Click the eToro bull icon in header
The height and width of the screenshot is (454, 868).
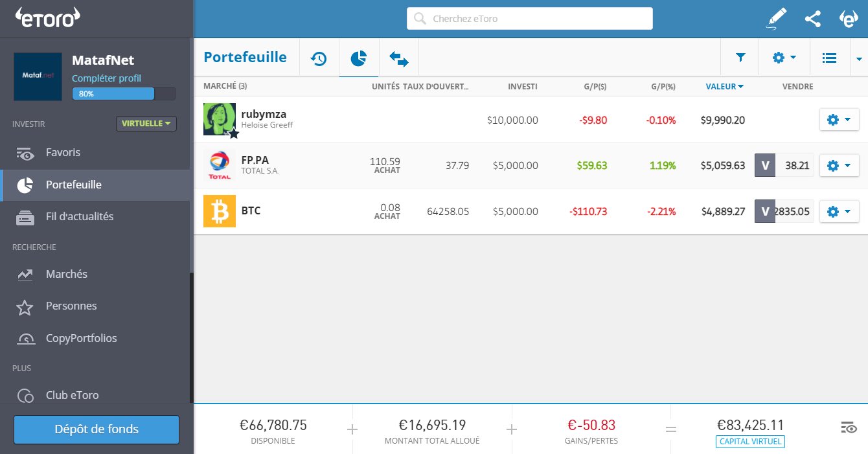coord(849,18)
